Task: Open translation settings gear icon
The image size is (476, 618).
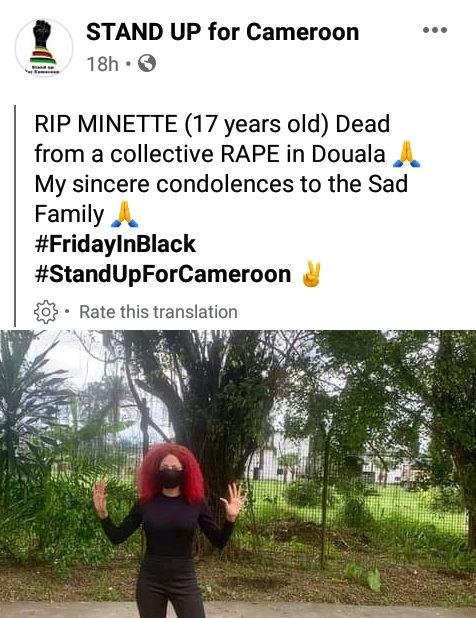Action: point(46,312)
